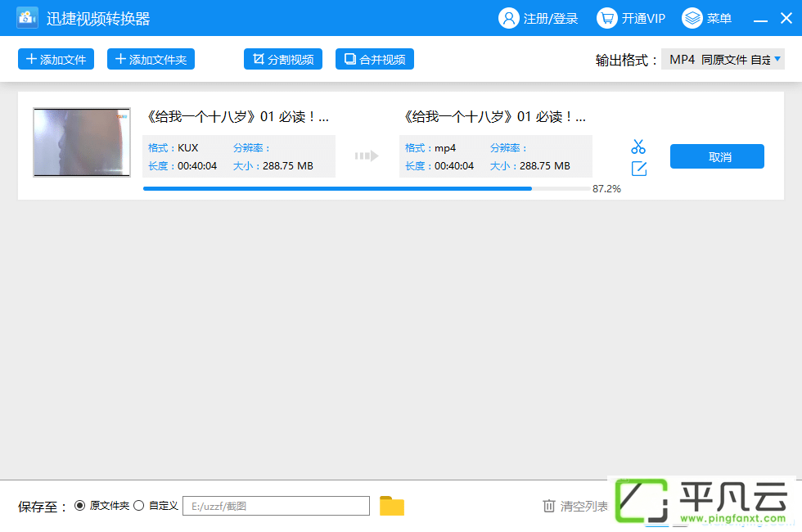The width and height of the screenshot is (802, 532).
Task: Click the video thumbnail preview
Action: [x=82, y=142]
